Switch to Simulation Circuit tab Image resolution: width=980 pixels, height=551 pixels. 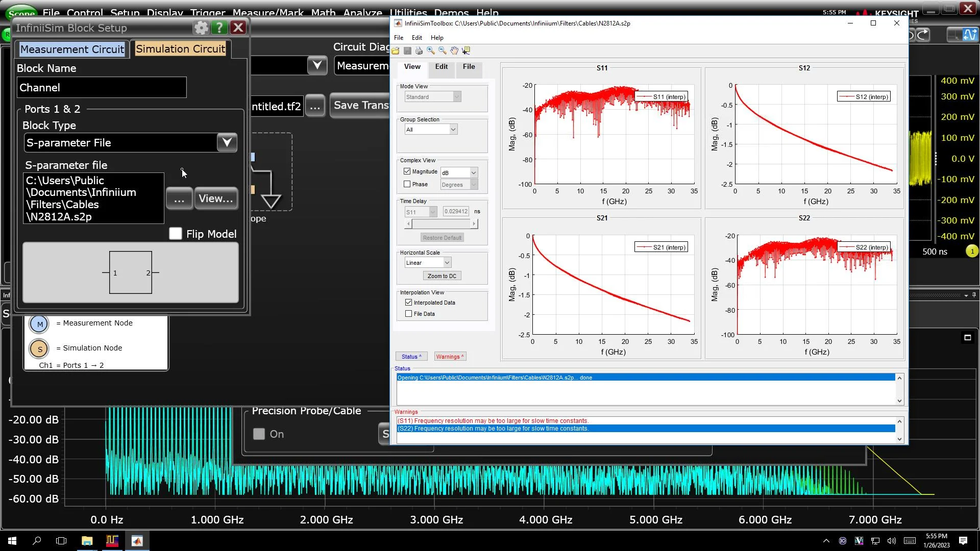pyautogui.click(x=180, y=49)
